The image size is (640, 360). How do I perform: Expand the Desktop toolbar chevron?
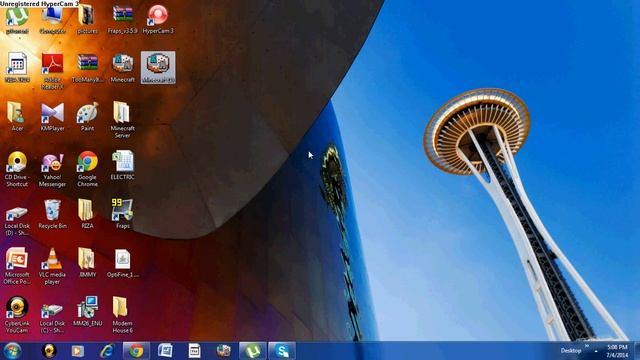587,347
